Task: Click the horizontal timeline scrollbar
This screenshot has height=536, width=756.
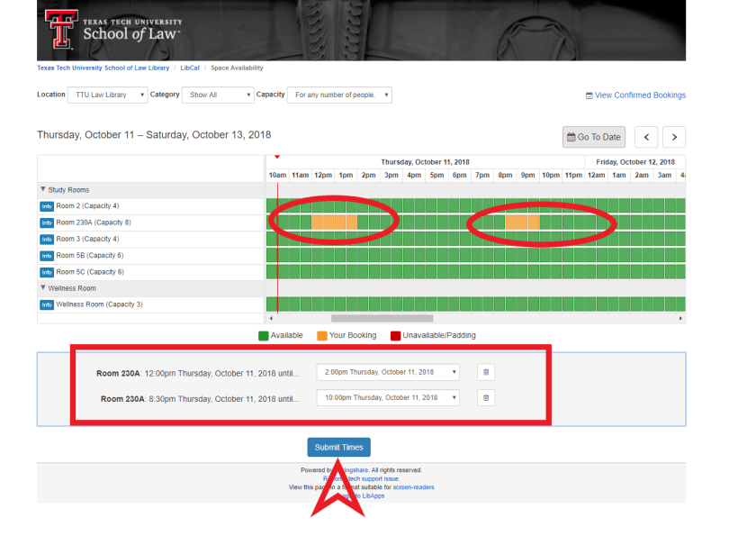Action: [x=382, y=318]
